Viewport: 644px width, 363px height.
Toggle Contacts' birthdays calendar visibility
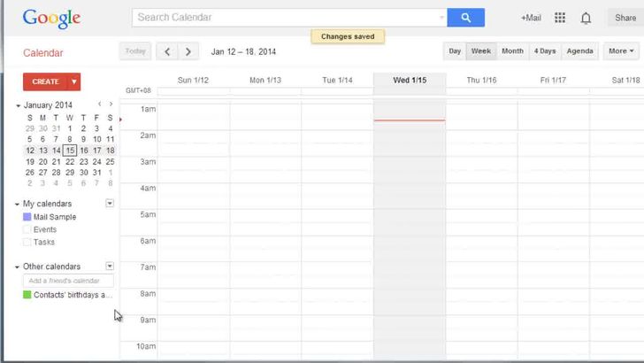tap(27, 295)
